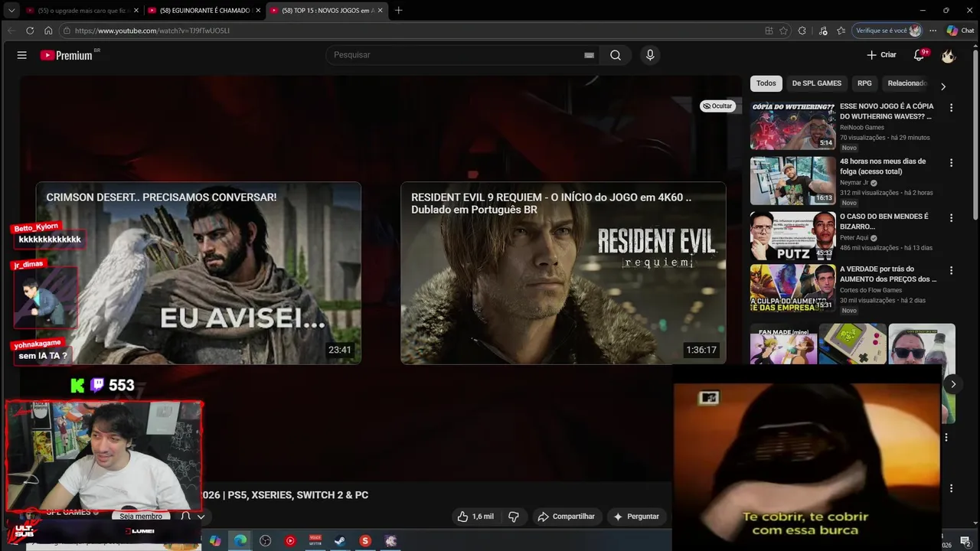980x551 pixels.
Task: Click the 5:14 Wuthering Waves thumbnail
Action: click(x=793, y=126)
